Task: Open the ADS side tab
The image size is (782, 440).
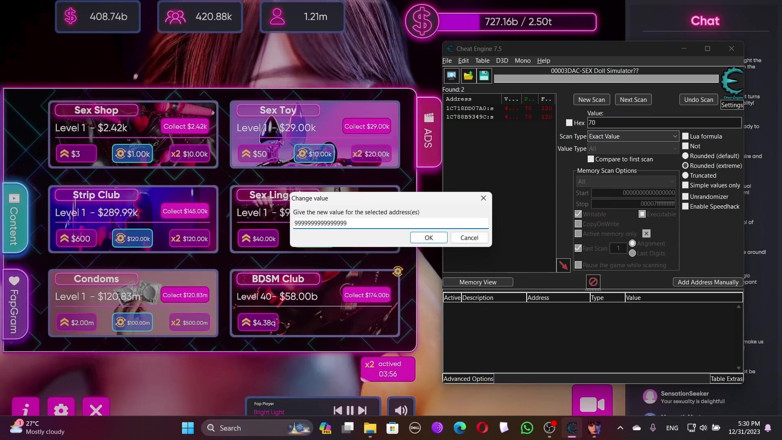Action: coord(428,132)
